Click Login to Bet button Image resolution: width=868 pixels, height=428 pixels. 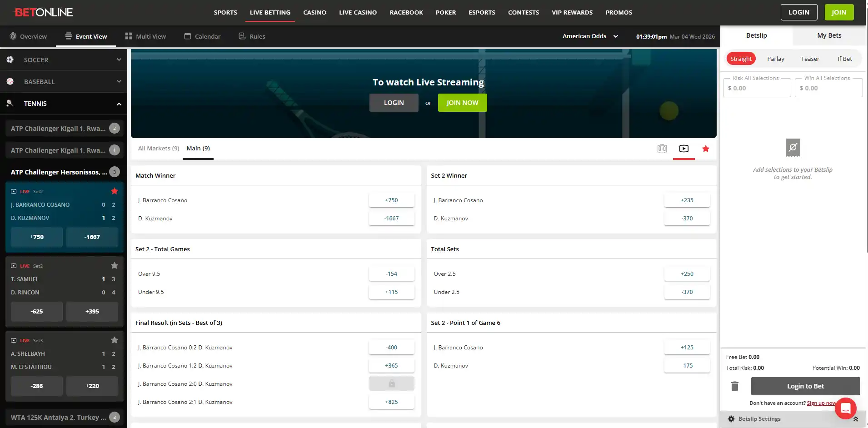[x=805, y=386]
